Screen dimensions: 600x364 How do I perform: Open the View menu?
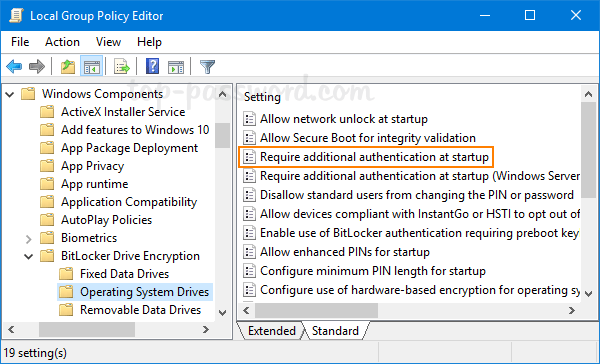pos(108,42)
